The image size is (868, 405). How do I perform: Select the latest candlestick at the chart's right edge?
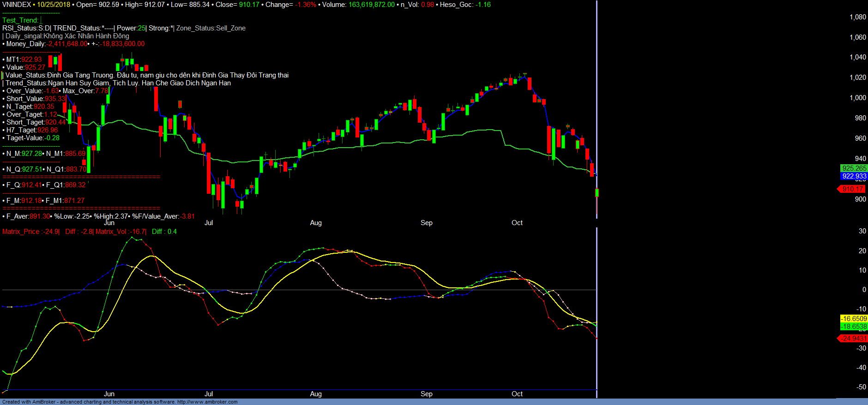(x=597, y=193)
